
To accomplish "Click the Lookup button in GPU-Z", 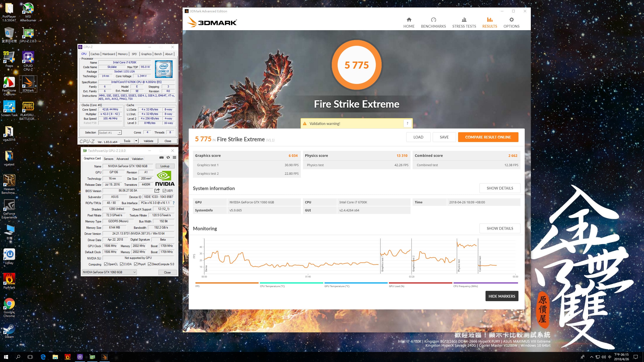I will tap(165, 166).
